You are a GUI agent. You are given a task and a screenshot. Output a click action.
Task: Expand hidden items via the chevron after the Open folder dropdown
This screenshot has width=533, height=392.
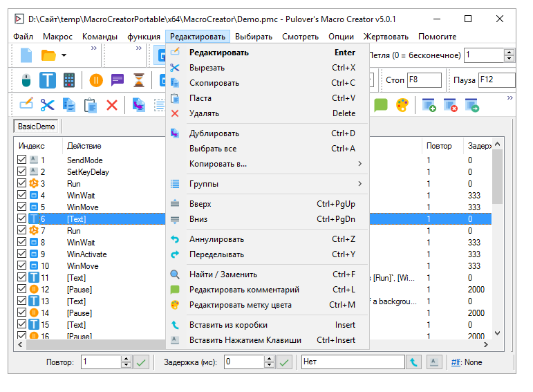94,48
